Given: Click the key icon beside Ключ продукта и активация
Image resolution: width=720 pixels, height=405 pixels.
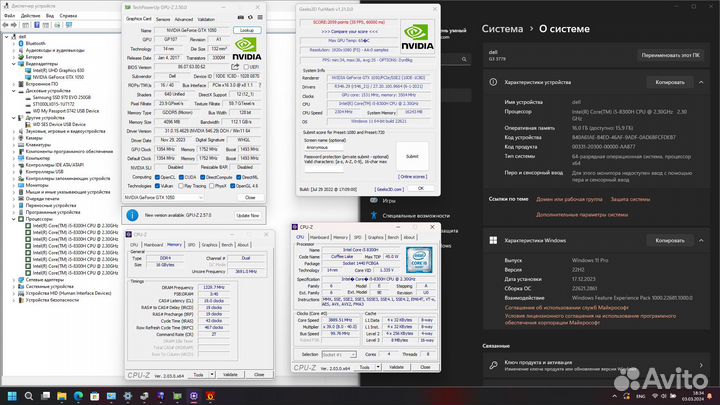Looking at the screenshot, I should 493,366.
